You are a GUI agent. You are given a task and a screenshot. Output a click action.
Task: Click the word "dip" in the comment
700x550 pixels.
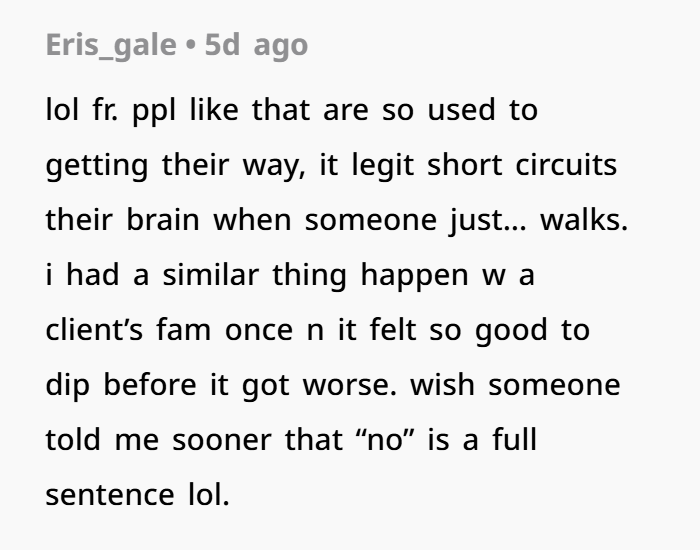click(x=67, y=386)
